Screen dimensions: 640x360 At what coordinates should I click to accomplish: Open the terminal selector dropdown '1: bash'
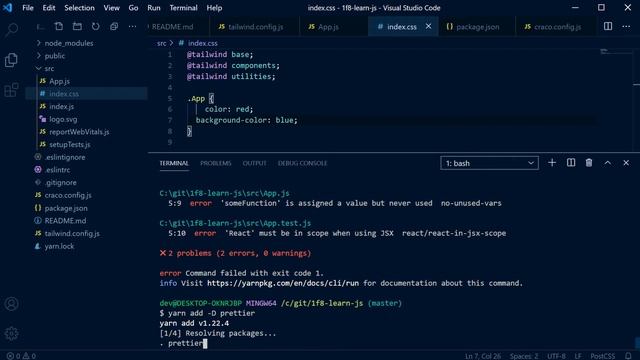pyautogui.click(x=489, y=163)
